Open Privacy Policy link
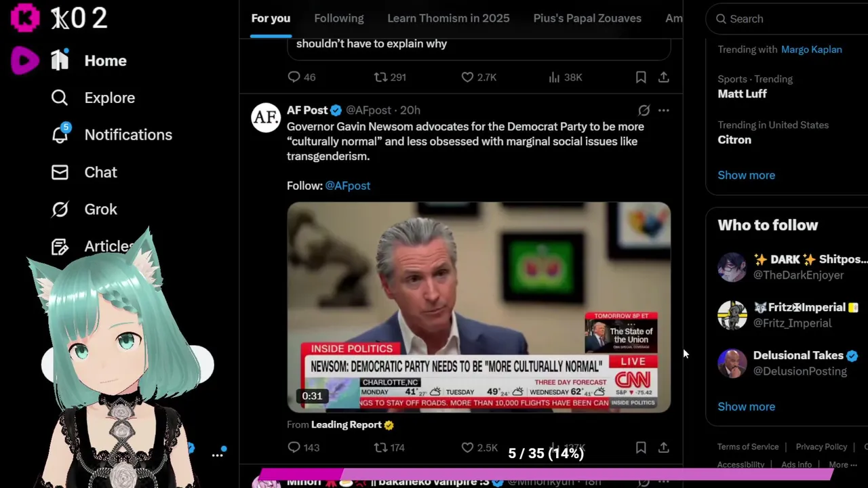Image resolution: width=868 pixels, height=488 pixels. [x=821, y=447]
